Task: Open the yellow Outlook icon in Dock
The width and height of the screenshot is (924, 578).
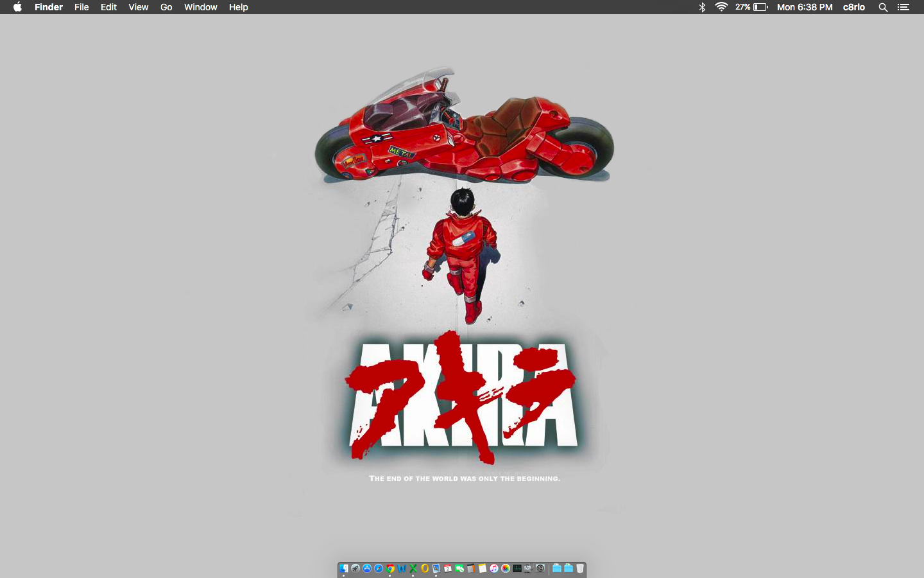Action: 425,568
